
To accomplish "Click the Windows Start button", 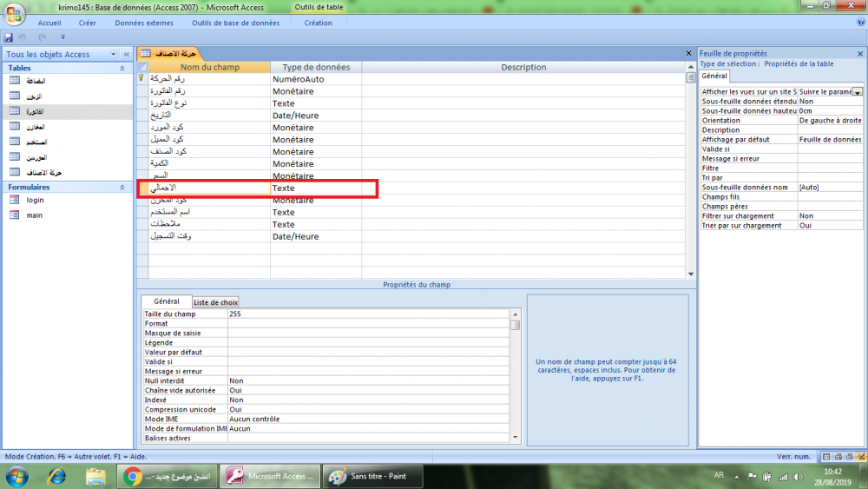I will [x=17, y=476].
